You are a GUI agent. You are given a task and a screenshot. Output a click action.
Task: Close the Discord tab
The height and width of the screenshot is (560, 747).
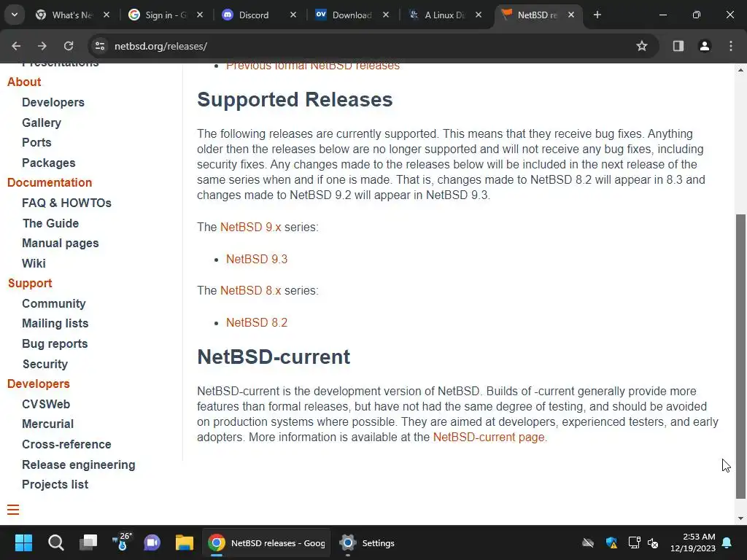(x=293, y=15)
